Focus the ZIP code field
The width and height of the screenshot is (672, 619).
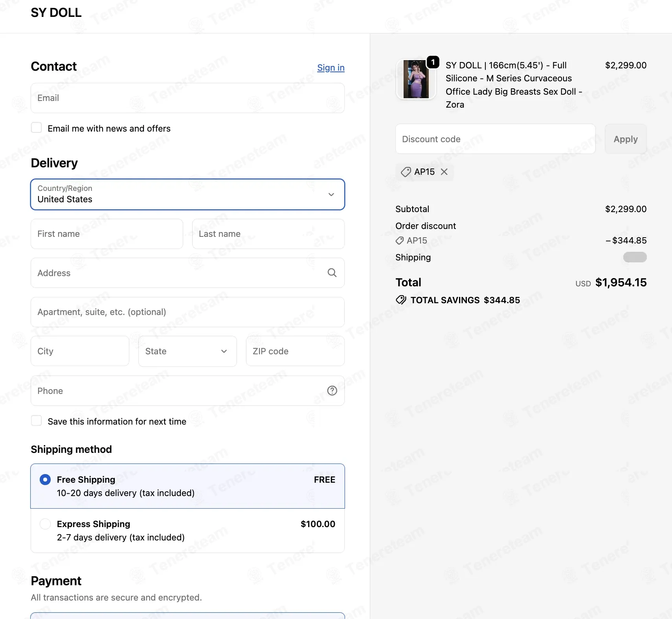295,351
